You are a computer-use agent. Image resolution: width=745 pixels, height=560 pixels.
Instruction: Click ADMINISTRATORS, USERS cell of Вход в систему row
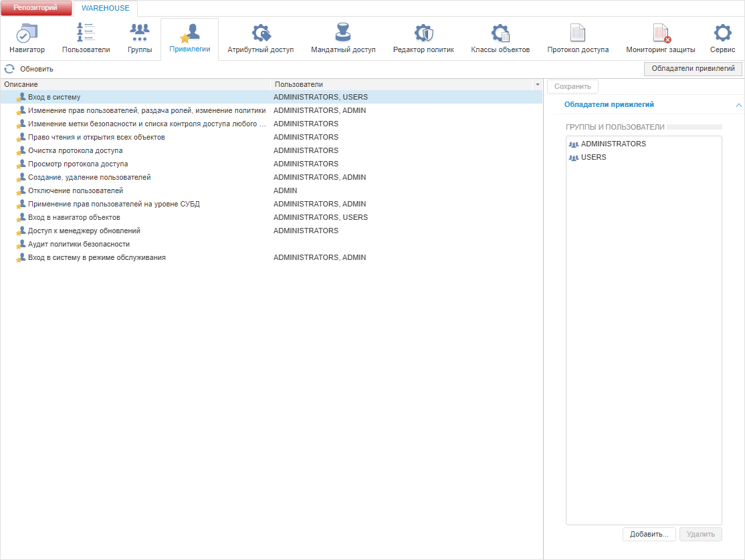click(x=321, y=97)
